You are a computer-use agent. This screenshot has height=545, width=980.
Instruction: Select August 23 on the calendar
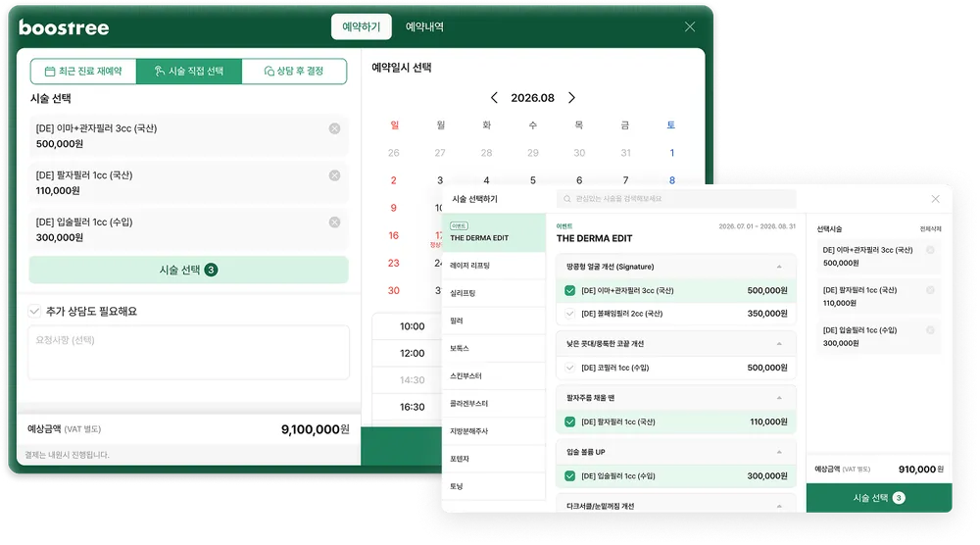click(393, 263)
